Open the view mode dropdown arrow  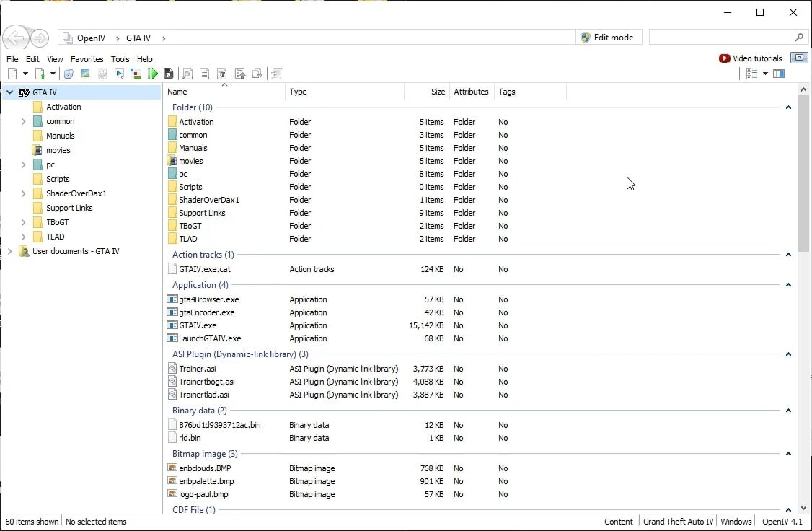765,74
